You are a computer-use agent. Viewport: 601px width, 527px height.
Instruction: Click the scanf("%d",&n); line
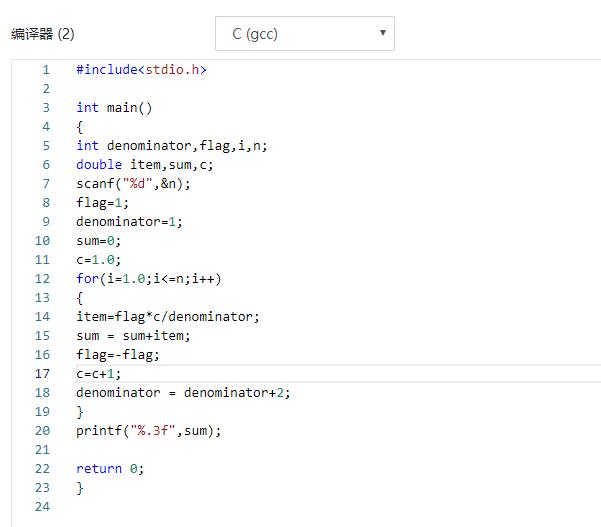133,184
